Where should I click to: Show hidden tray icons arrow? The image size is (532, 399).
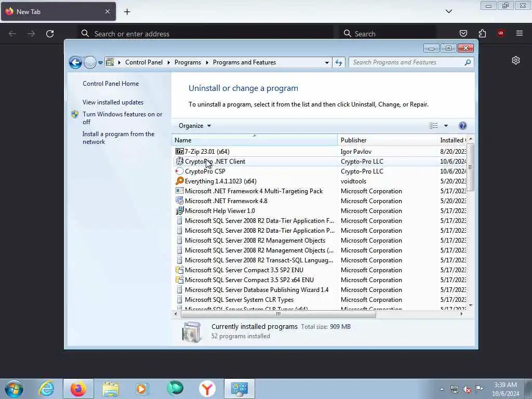[442, 389]
